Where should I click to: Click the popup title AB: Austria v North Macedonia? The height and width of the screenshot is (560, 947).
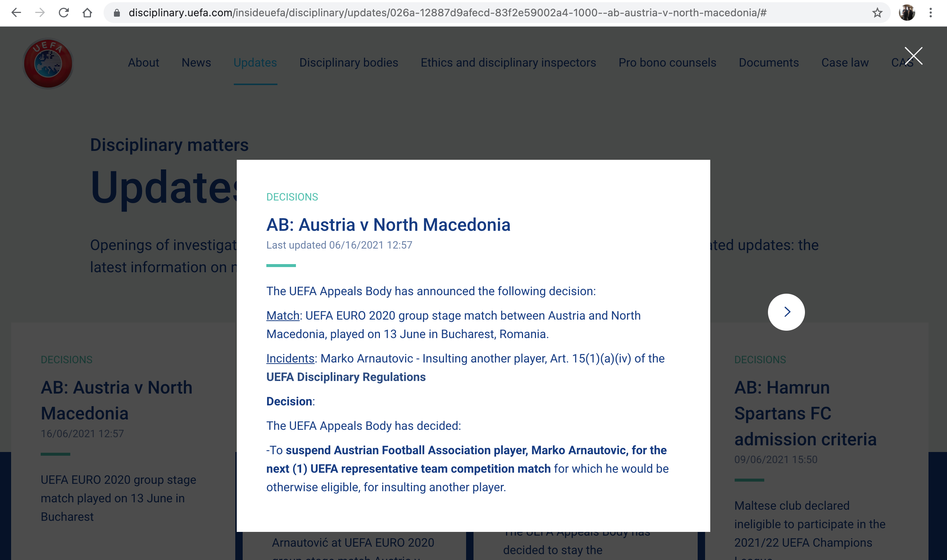coord(388,225)
